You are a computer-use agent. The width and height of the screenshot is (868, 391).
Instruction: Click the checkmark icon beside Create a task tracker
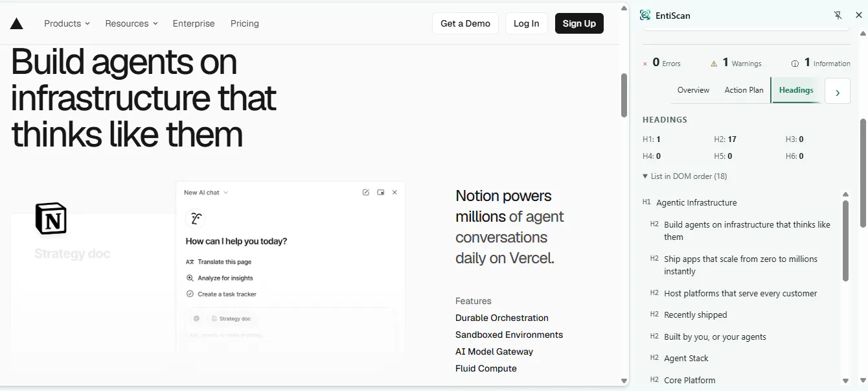coord(190,294)
